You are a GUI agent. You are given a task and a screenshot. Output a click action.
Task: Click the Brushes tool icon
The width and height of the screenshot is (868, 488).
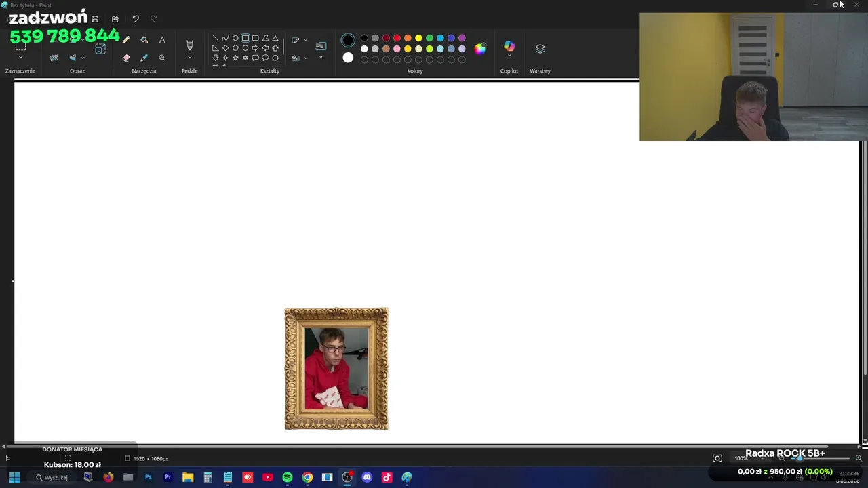click(x=190, y=45)
